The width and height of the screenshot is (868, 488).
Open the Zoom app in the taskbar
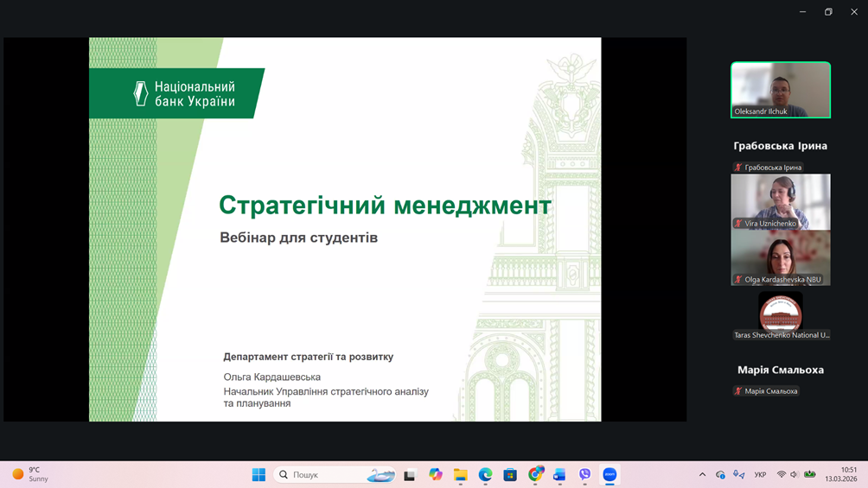point(610,474)
